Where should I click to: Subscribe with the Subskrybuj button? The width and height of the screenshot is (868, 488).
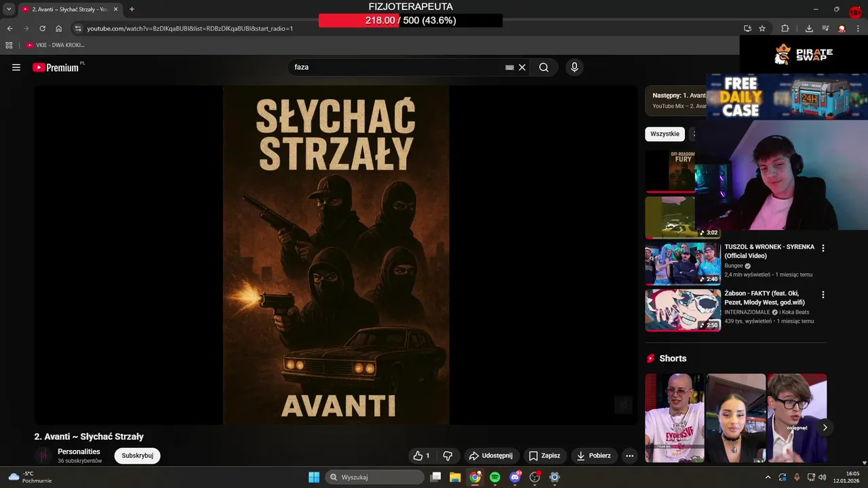click(x=138, y=455)
